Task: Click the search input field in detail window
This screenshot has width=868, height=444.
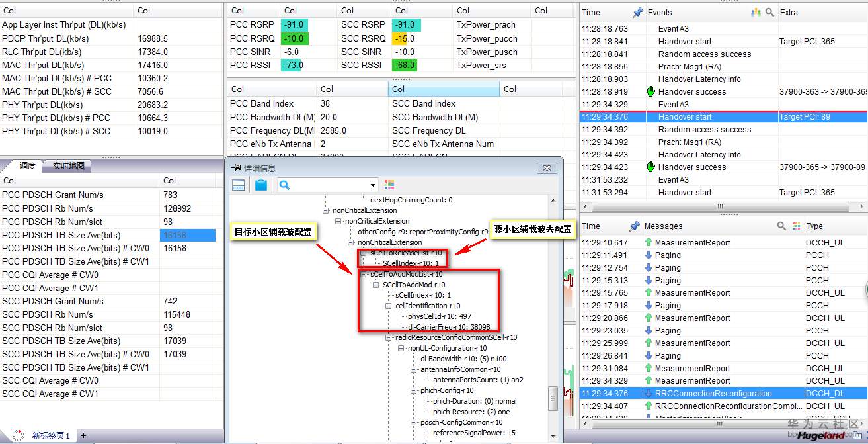Action: (329, 185)
